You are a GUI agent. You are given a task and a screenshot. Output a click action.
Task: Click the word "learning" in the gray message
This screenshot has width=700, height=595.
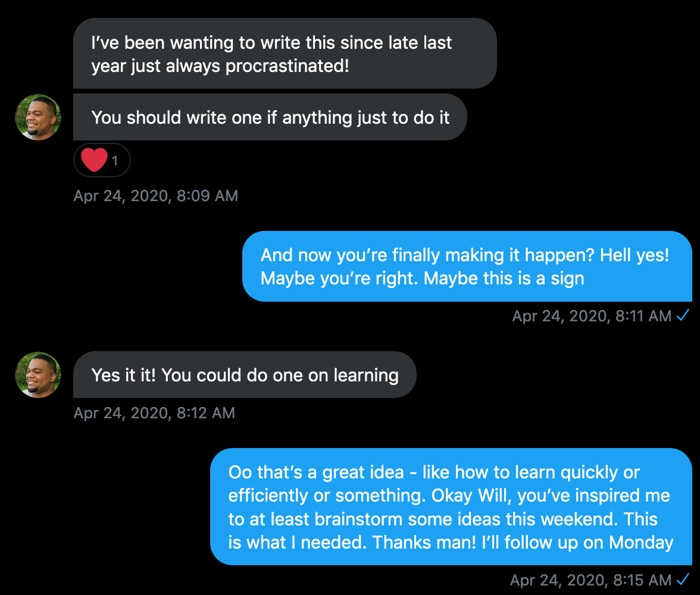[366, 375]
